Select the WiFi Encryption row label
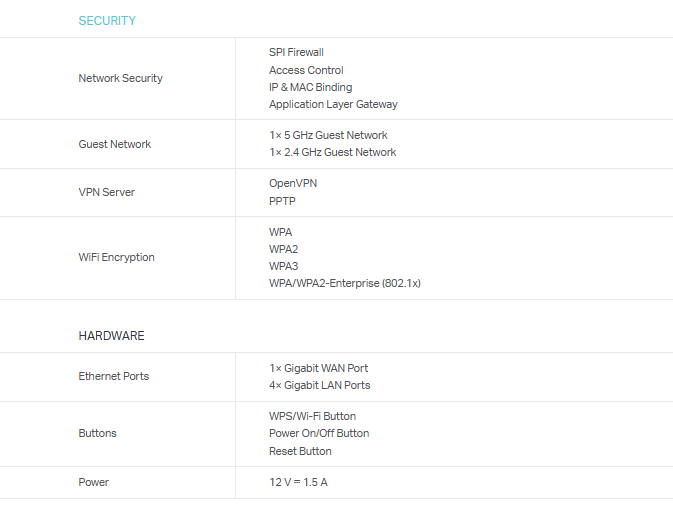Viewport: 673px width, 511px height. pyautogui.click(x=116, y=257)
